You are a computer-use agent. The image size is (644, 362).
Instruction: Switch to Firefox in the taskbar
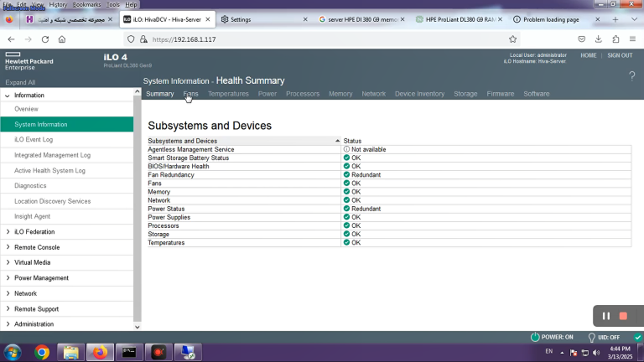click(100, 353)
